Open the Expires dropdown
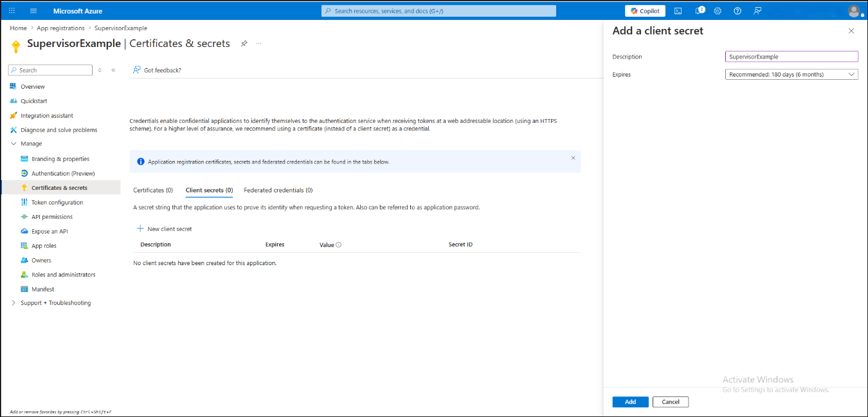The image size is (868, 417). [x=791, y=75]
